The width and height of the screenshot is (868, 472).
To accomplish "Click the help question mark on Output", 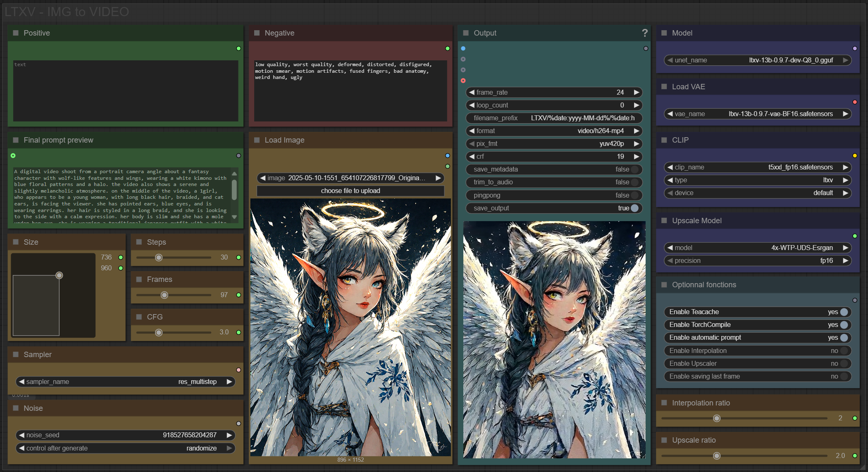I will [x=644, y=33].
